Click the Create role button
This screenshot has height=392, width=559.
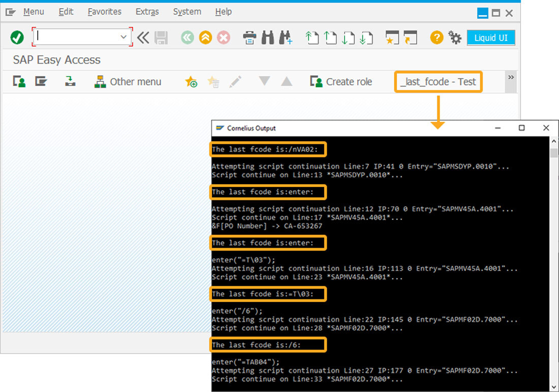(x=341, y=82)
